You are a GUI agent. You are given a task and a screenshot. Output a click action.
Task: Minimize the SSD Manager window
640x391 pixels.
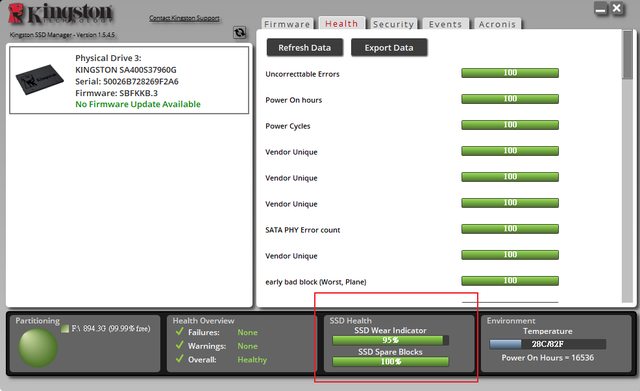pyautogui.click(x=601, y=9)
